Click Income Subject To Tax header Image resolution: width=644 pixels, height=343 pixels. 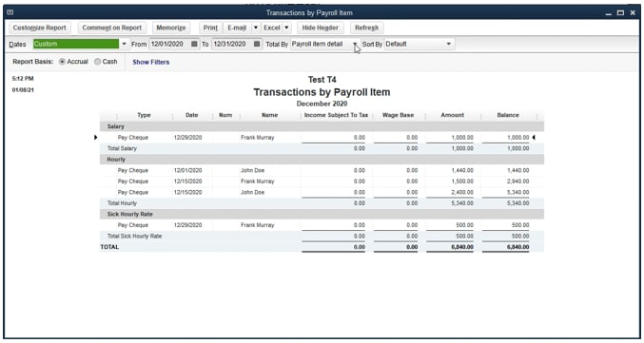tap(336, 115)
